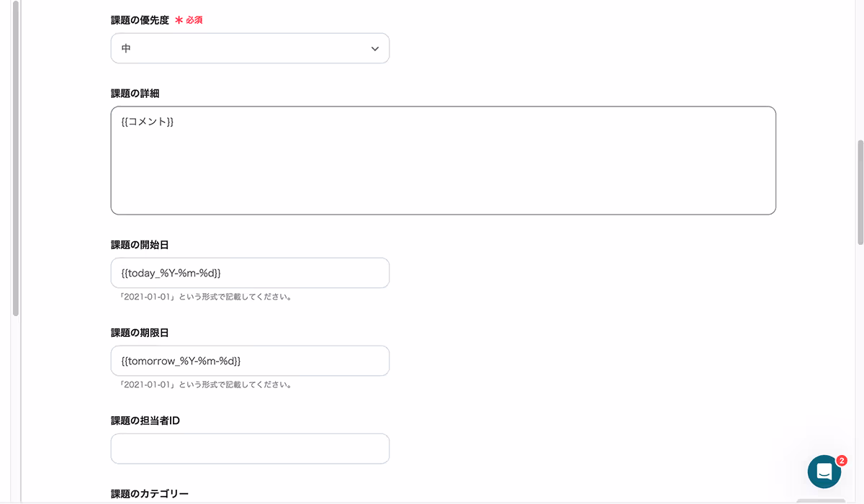Click the 課題のカテゴリー label
Screen dimensions: 864x504
pyautogui.click(x=150, y=494)
